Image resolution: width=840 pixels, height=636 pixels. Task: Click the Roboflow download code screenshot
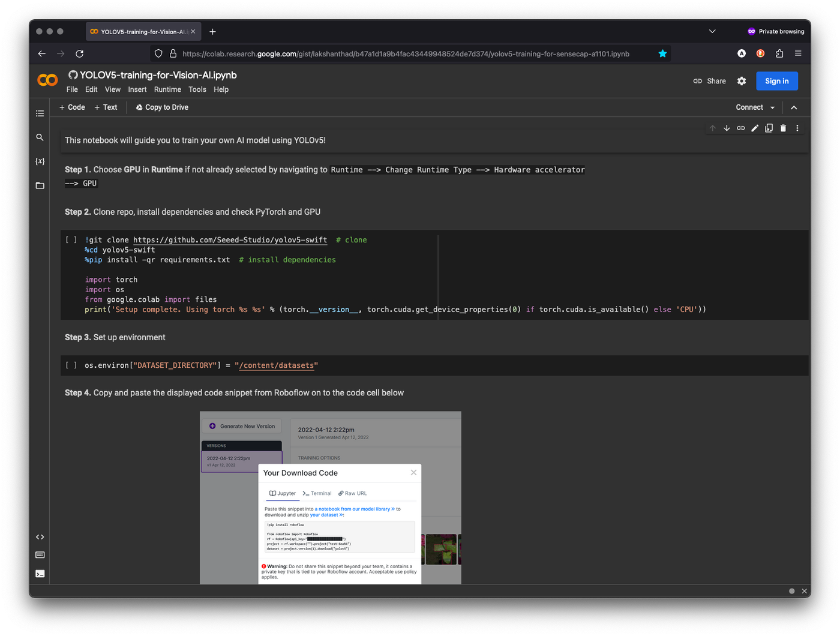pos(331,497)
